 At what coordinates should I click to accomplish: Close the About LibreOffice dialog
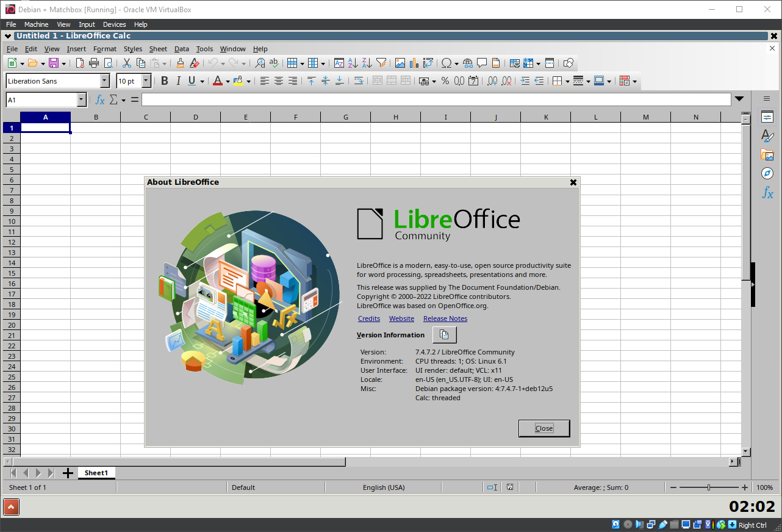543,428
